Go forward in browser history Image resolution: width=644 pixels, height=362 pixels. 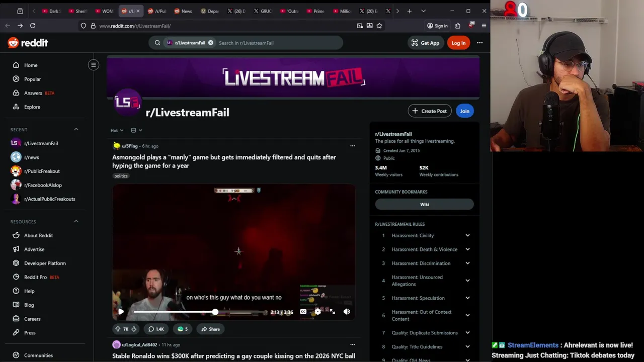(20, 26)
